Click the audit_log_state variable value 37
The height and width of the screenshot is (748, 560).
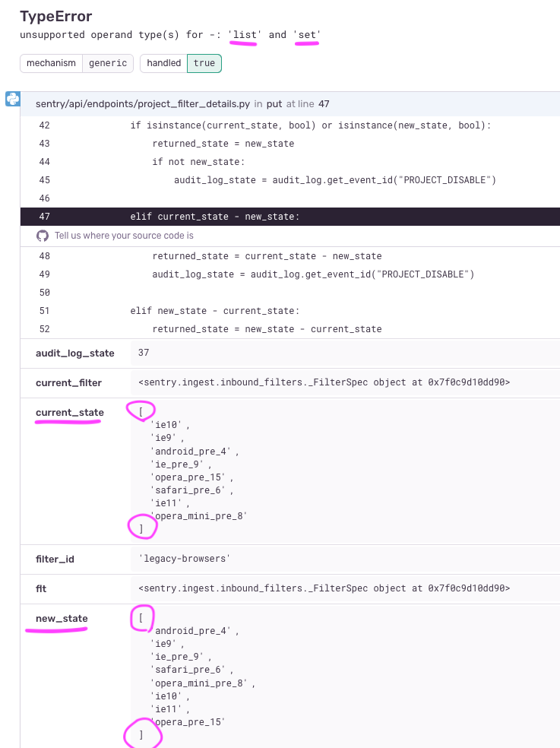(143, 352)
